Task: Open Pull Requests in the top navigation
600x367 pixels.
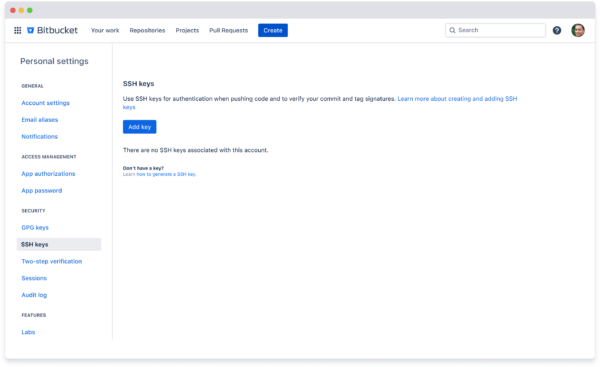Action: point(228,30)
